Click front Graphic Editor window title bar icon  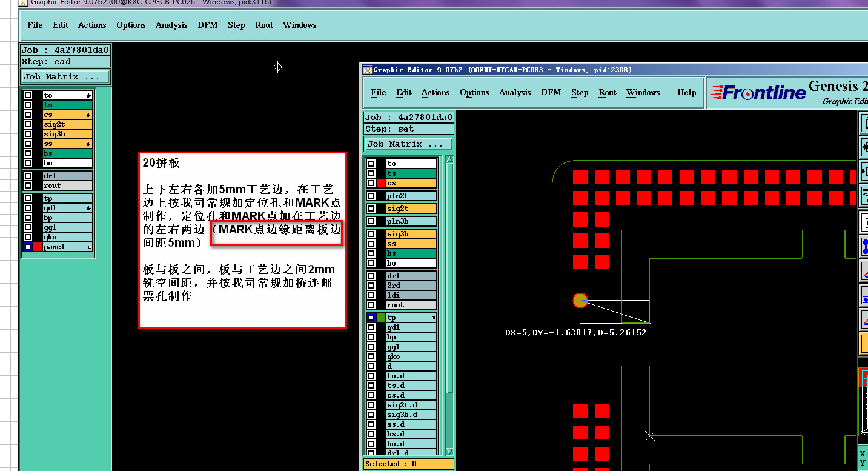367,70
